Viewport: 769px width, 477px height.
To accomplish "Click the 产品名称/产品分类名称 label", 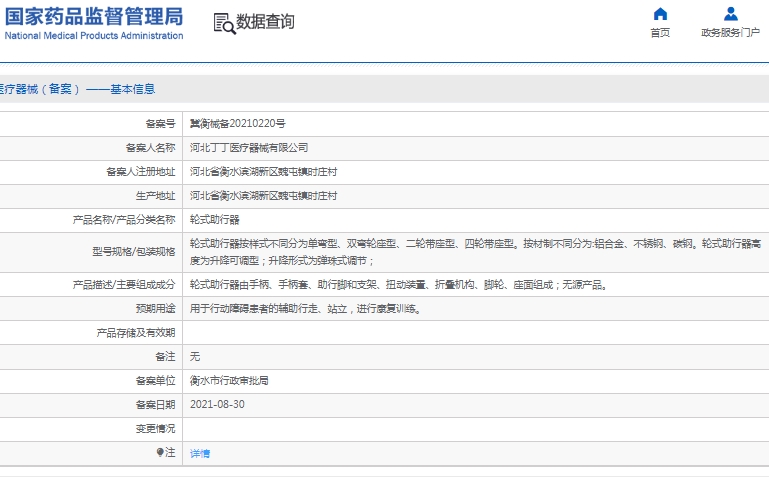I will pos(124,220).
